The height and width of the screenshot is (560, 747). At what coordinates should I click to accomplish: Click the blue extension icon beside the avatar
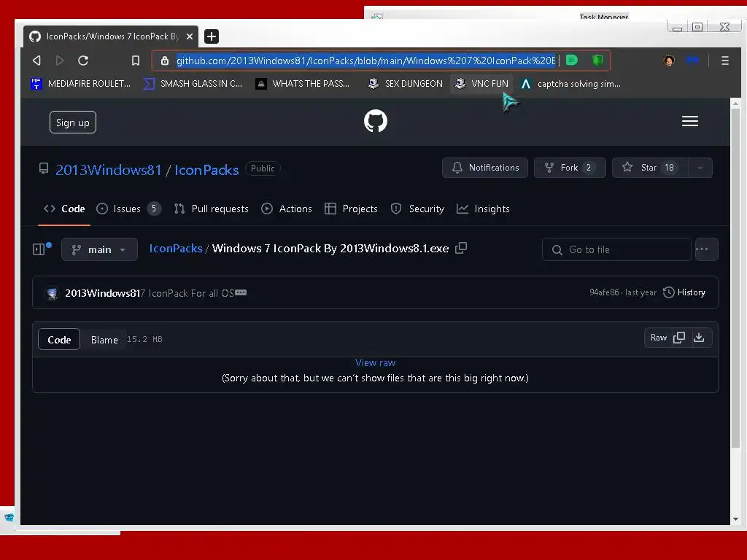692,61
